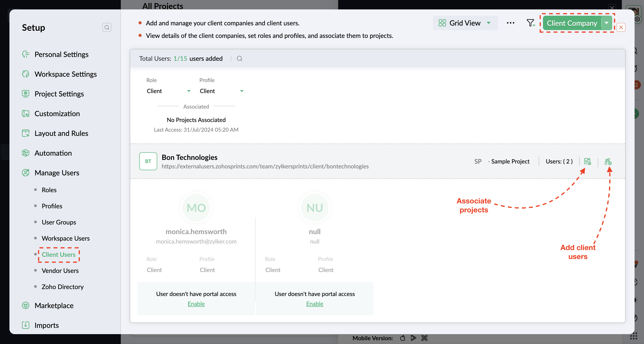Click Add client users icon

point(608,161)
